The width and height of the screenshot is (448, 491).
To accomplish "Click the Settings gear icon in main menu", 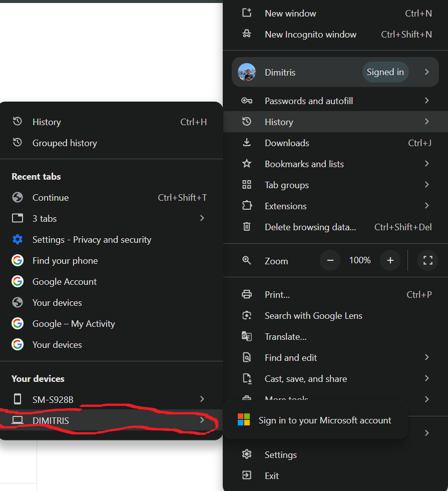I will [247, 454].
